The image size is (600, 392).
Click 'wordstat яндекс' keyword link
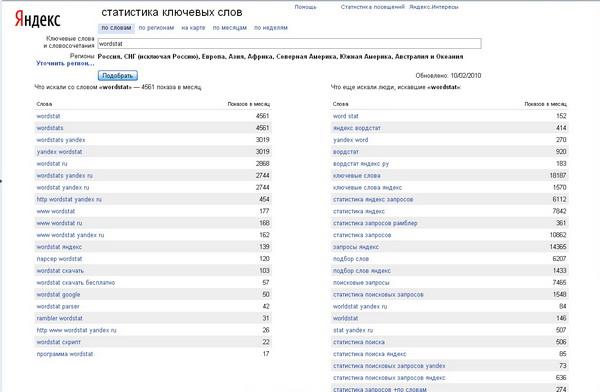click(x=59, y=247)
